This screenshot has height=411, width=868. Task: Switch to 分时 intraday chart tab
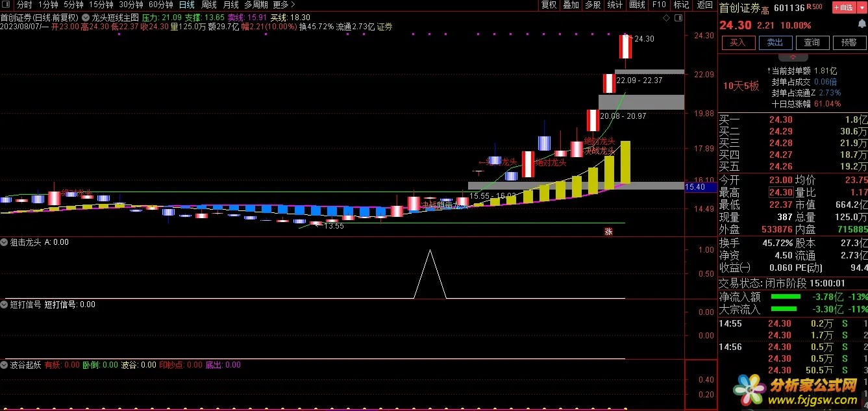click(x=24, y=5)
